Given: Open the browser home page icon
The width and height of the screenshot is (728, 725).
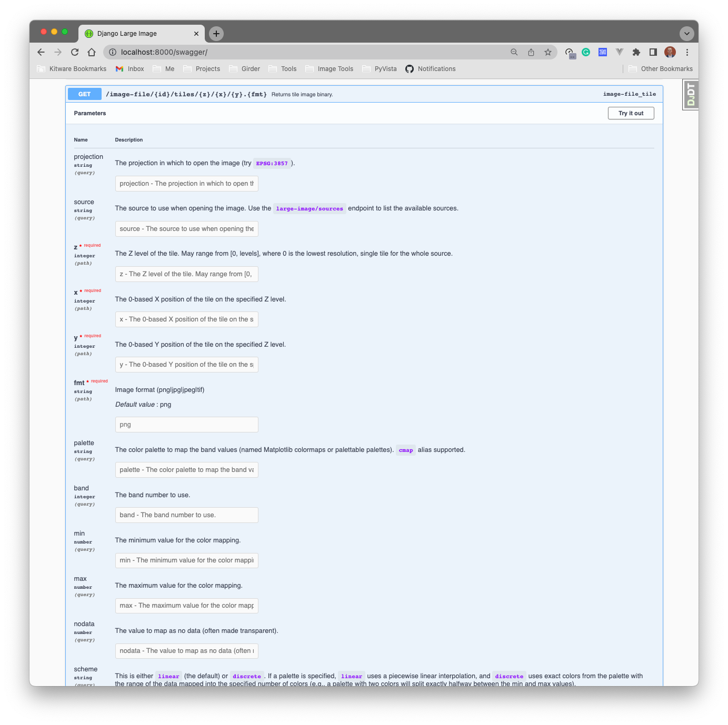Looking at the screenshot, I should [x=92, y=52].
